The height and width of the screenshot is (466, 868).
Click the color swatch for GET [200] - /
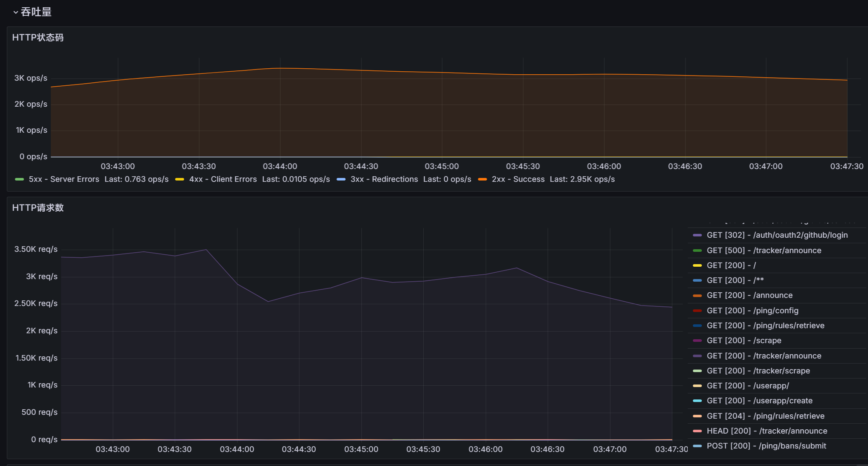click(697, 265)
